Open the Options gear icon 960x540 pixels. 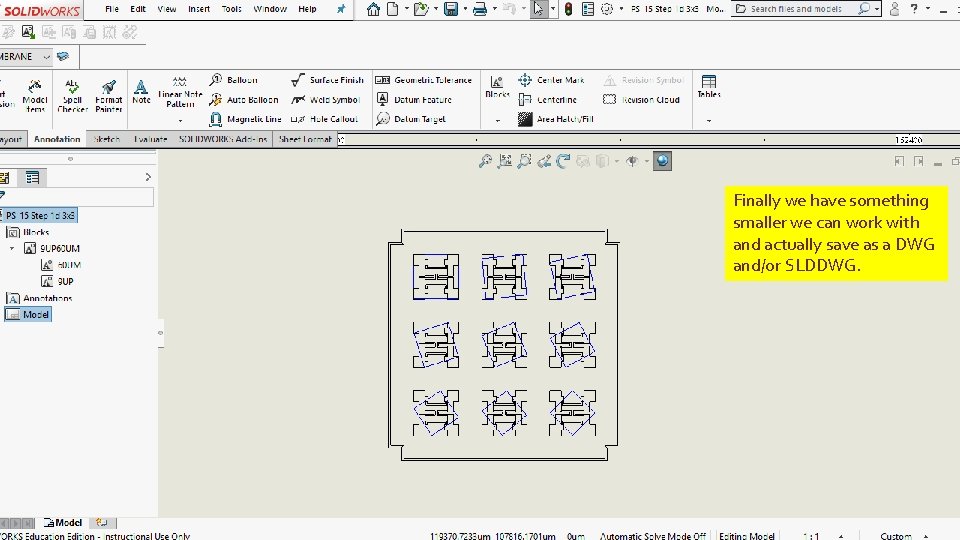(607, 9)
